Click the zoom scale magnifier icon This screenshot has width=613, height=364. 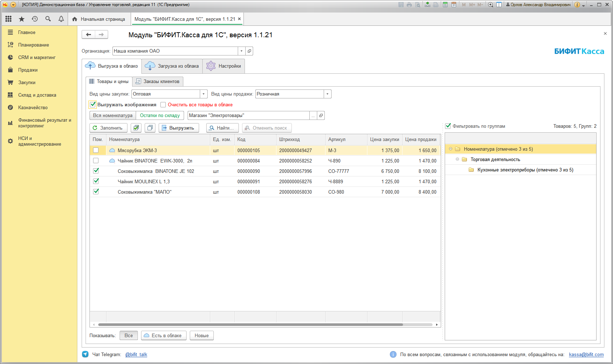[491, 5]
